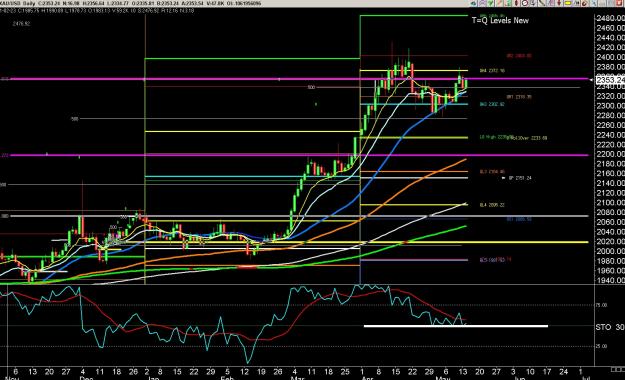Screen dimensions: 625x380
Task: Click the 2100.00 price axis label
Action: 610,203
